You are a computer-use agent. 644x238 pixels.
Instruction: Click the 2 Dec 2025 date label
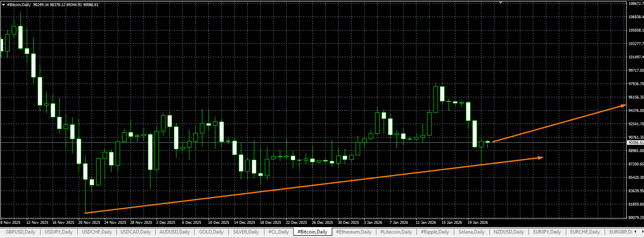[166, 223]
